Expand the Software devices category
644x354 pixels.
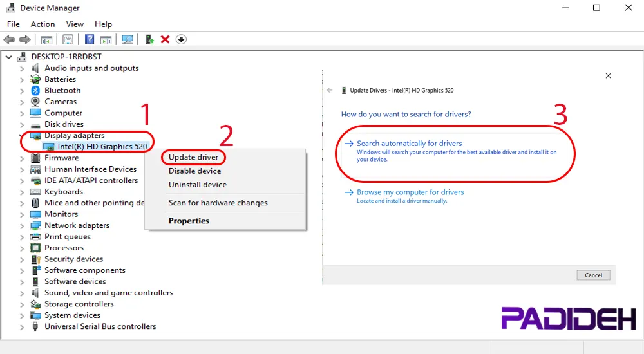click(22, 282)
